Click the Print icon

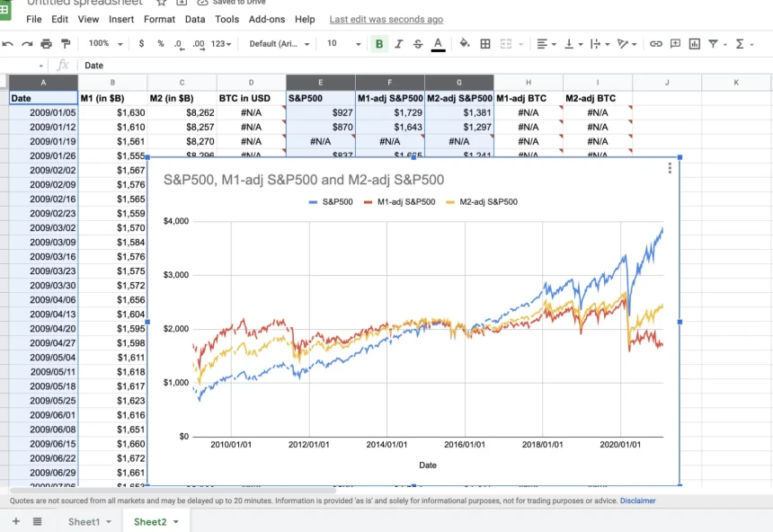pyautogui.click(x=46, y=43)
